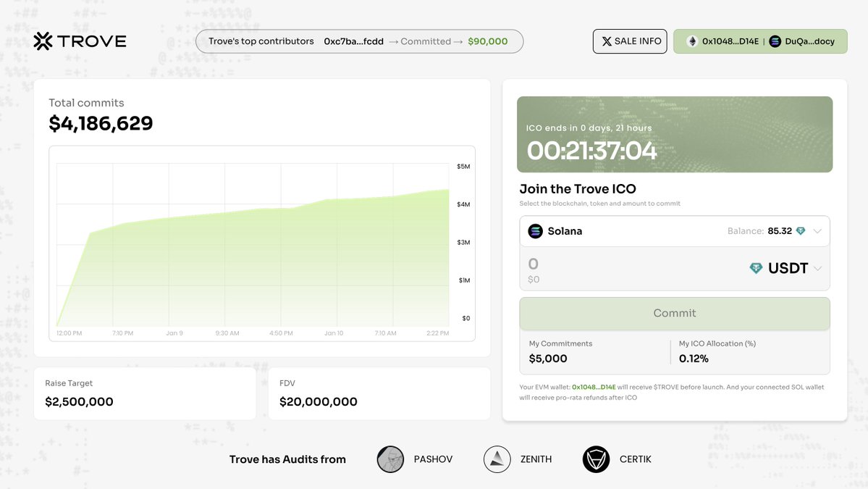Screen dimensions: 868x489
Task: Click My Commitments $5,000 value
Action: (548, 359)
